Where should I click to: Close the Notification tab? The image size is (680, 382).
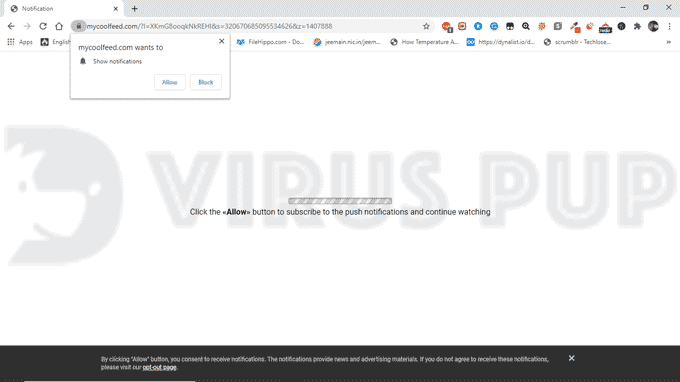pos(116,9)
